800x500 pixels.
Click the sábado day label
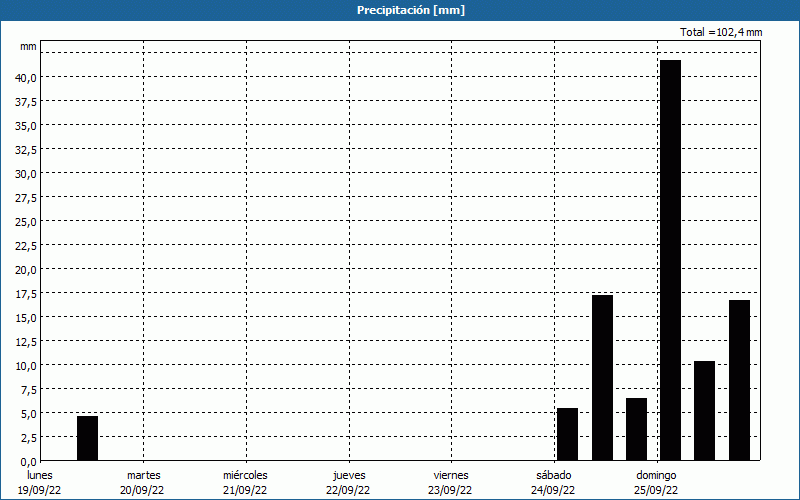[554, 475]
